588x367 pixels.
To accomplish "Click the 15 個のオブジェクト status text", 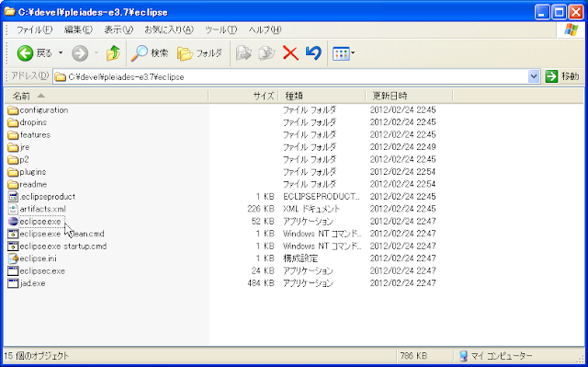I will coord(37,356).
